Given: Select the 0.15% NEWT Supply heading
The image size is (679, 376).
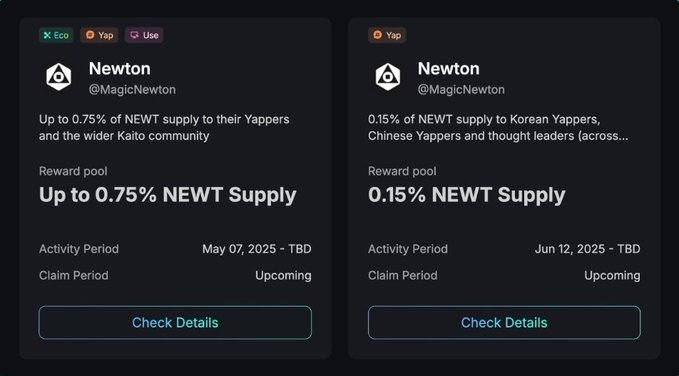Looking at the screenshot, I should coord(467,195).
